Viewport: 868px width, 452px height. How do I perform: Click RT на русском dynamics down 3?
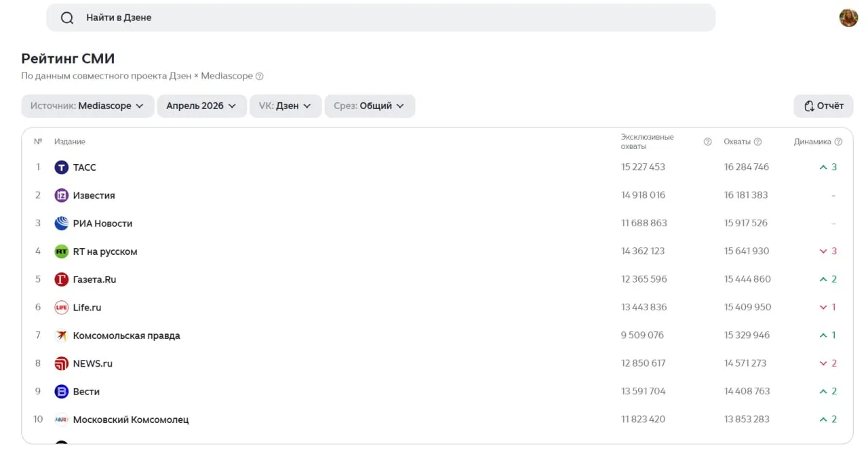tap(828, 251)
